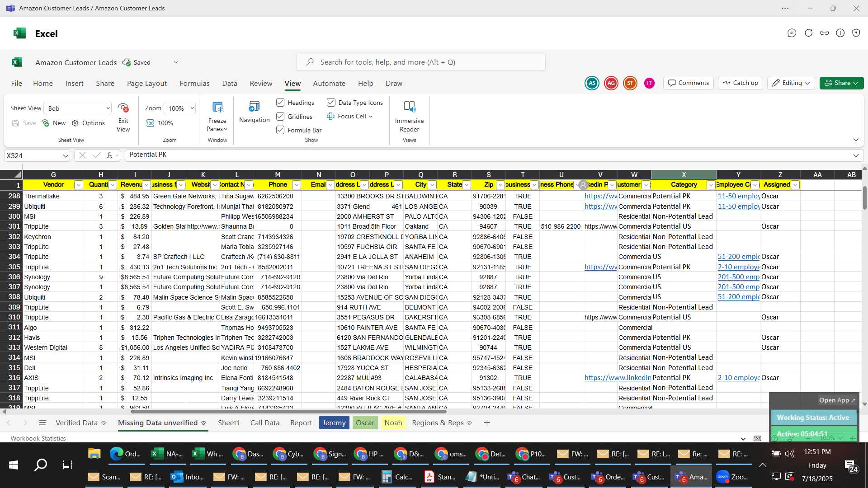
Task: Toggle the Gridlines checkbox
Action: point(280,117)
